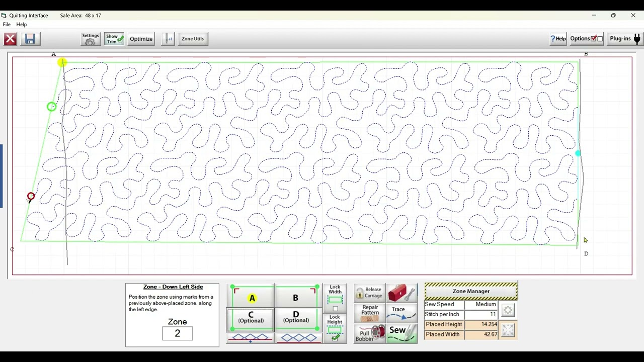Click the red circle marker on left side

31,197
